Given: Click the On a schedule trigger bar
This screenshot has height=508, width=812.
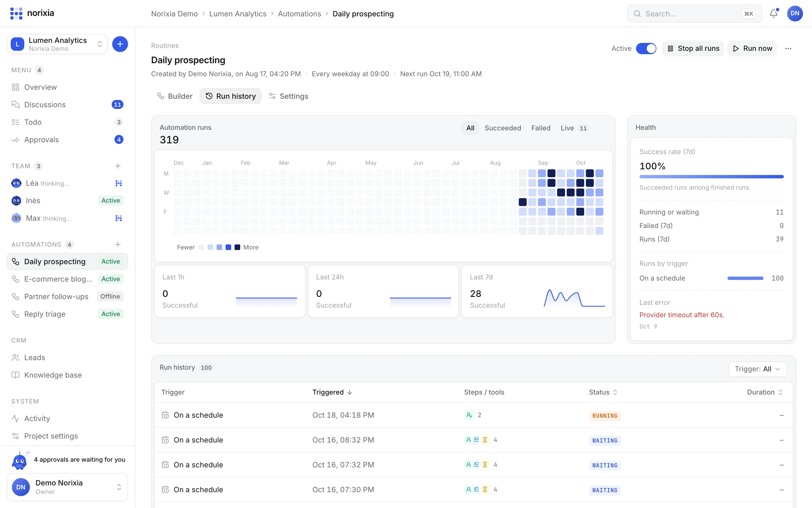Looking at the screenshot, I should [745, 278].
